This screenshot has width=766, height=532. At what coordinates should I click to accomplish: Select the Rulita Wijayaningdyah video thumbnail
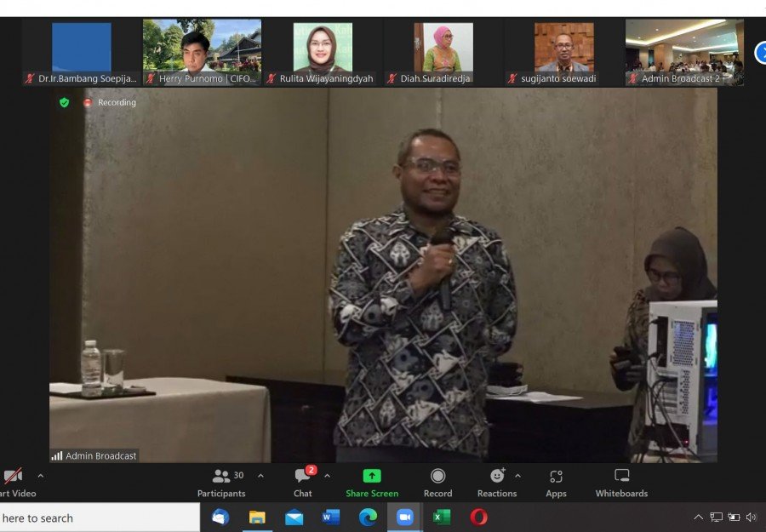click(323, 53)
